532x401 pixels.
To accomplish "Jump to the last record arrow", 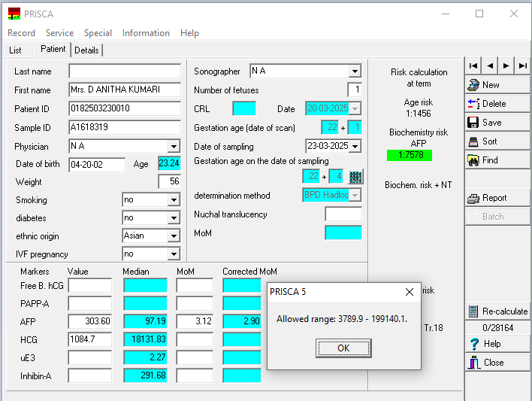I will (x=523, y=66).
